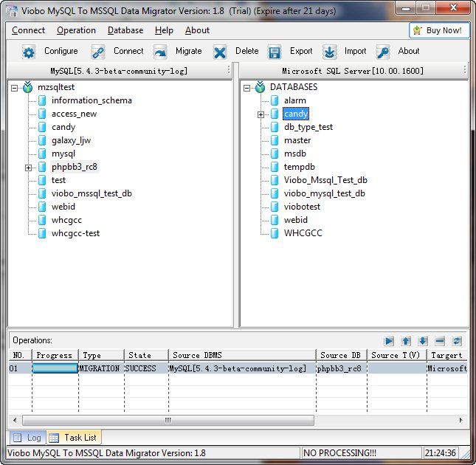This screenshot has width=476, height=465.
Task: Click the Delete toolbar label
Action: point(246,51)
